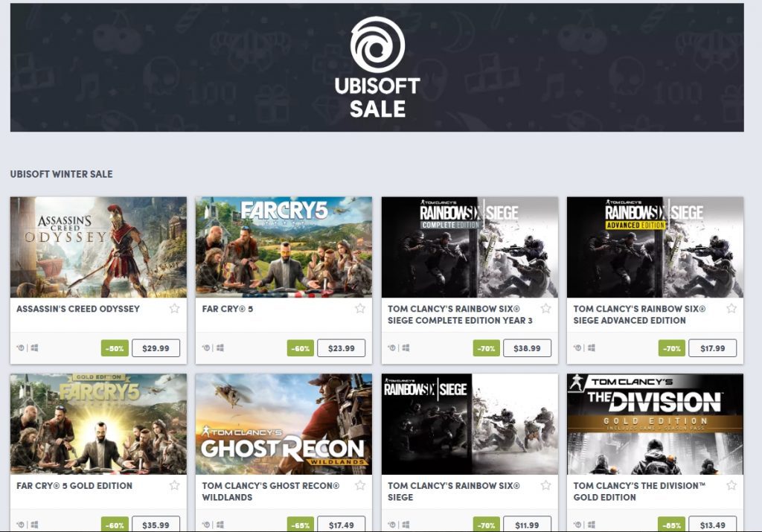The width and height of the screenshot is (762, 532).
Task: Click star icon on base Rainbow Six Siege card
Action: (x=545, y=485)
